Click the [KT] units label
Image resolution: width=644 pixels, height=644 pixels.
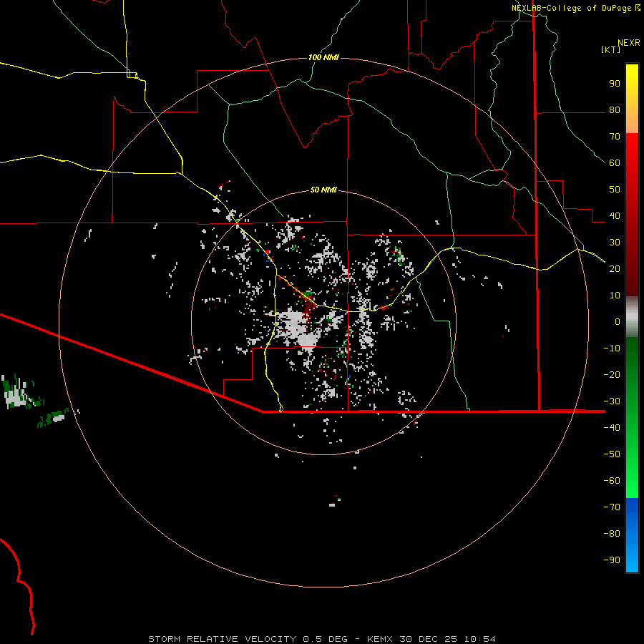(610, 49)
